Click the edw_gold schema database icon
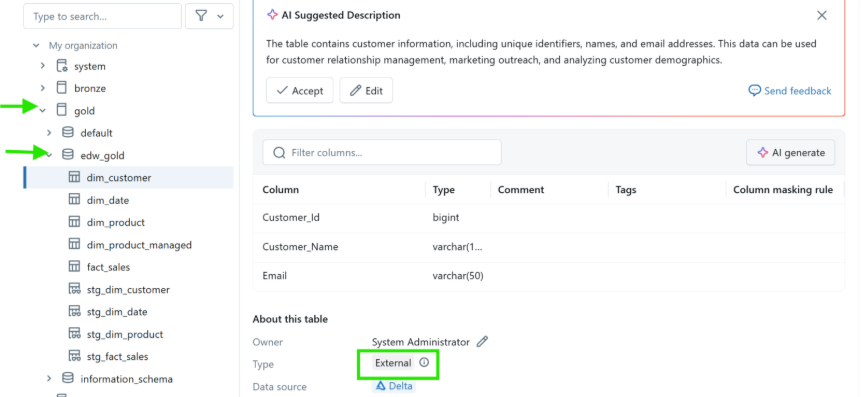The width and height of the screenshot is (862, 397). pyautogui.click(x=68, y=155)
